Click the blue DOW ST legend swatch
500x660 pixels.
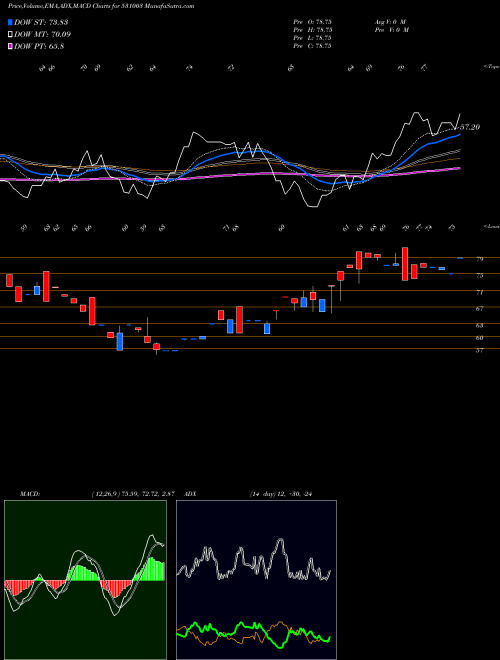coord(10,22)
